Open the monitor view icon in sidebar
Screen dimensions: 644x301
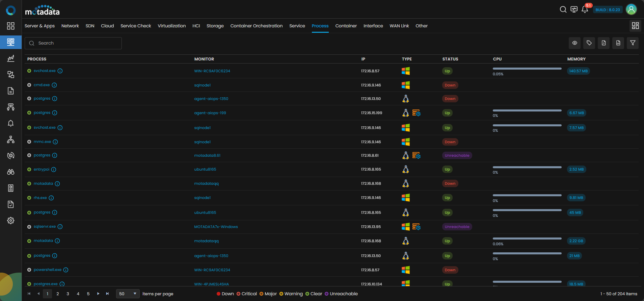click(x=11, y=42)
